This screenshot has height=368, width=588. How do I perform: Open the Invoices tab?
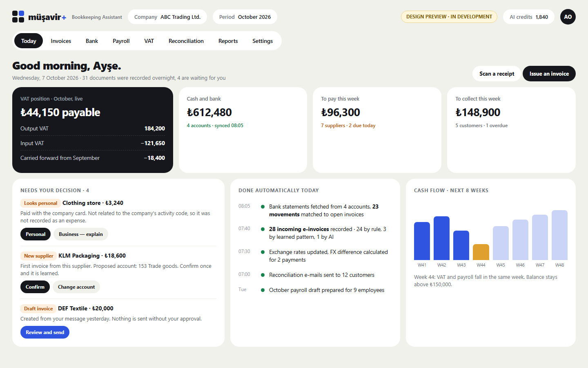click(x=61, y=41)
